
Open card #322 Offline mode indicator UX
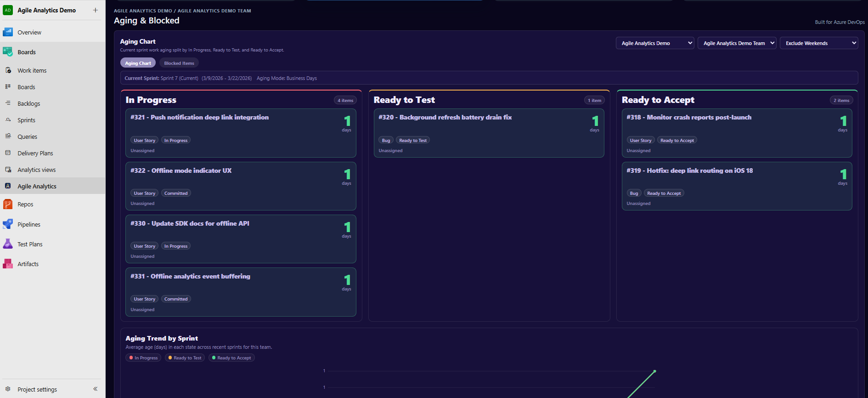click(x=241, y=186)
